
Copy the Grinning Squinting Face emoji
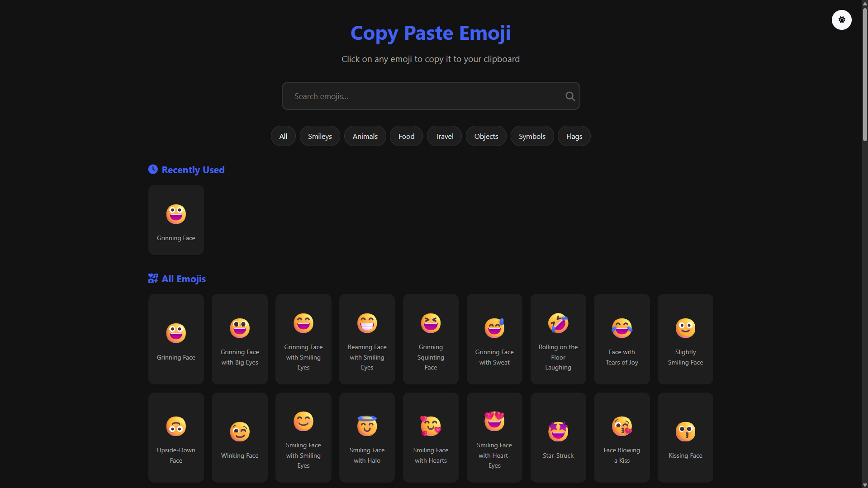[431, 339]
